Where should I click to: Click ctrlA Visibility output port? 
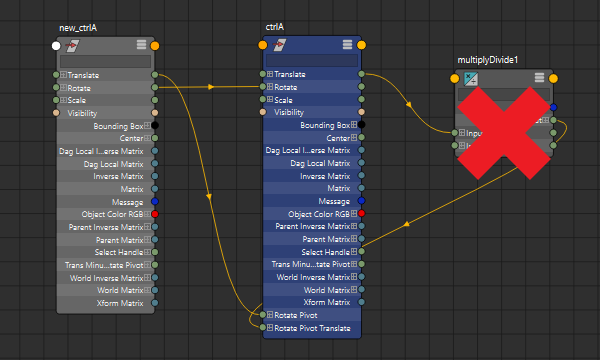(x=361, y=112)
